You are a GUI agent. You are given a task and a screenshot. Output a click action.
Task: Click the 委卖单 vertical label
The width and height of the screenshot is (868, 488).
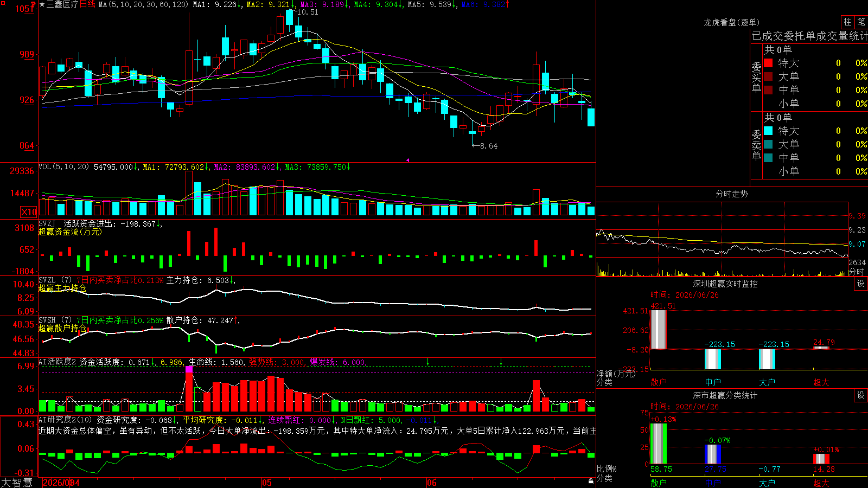coord(756,145)
